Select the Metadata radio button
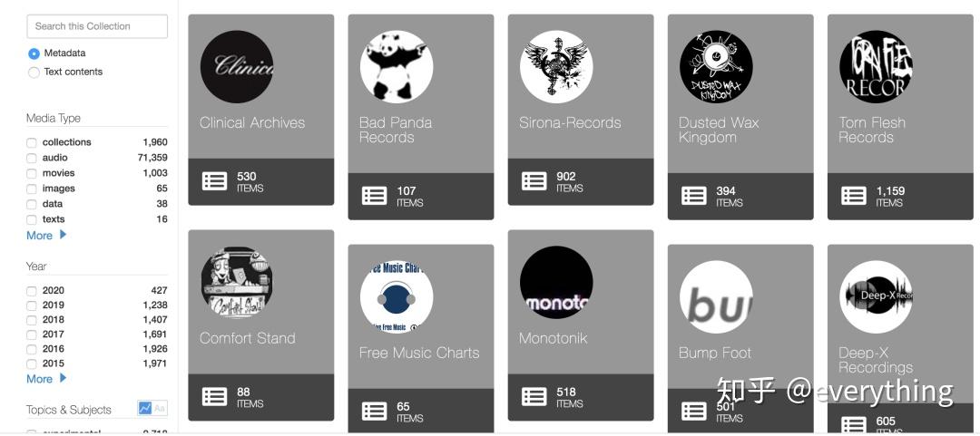This screenshot has width=980, height=436. (x=34, y=53)
